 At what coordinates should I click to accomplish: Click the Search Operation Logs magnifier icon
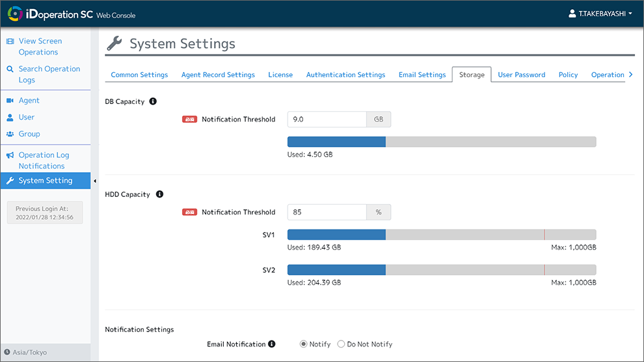[10, 69]
